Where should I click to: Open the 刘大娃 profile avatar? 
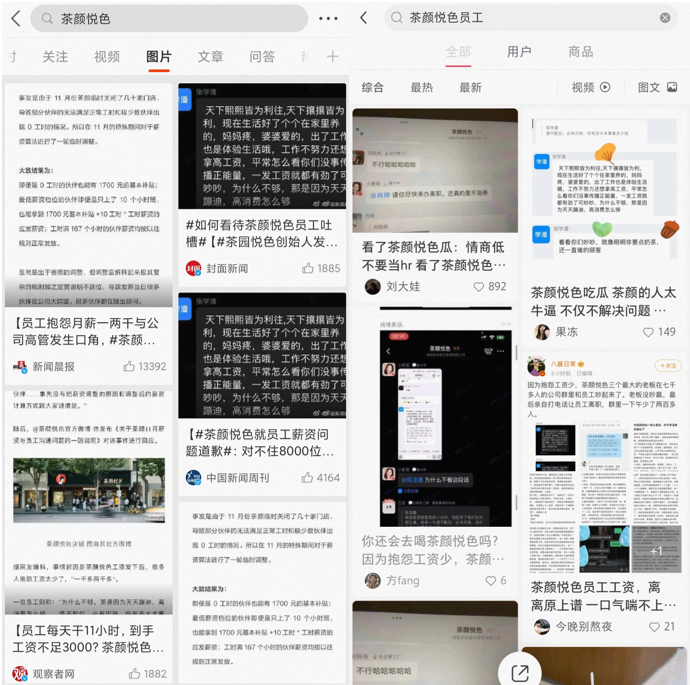[x=373, y=287]
